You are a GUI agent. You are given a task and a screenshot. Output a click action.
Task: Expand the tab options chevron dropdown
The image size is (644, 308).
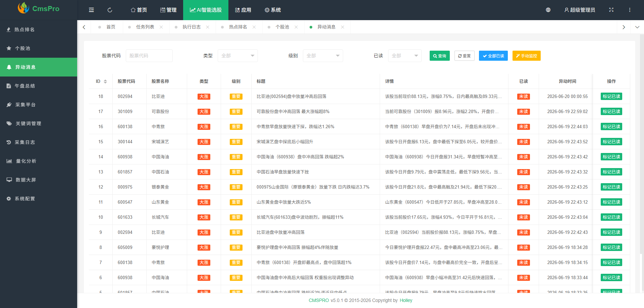pyautogui.click(x=637, y=27)
